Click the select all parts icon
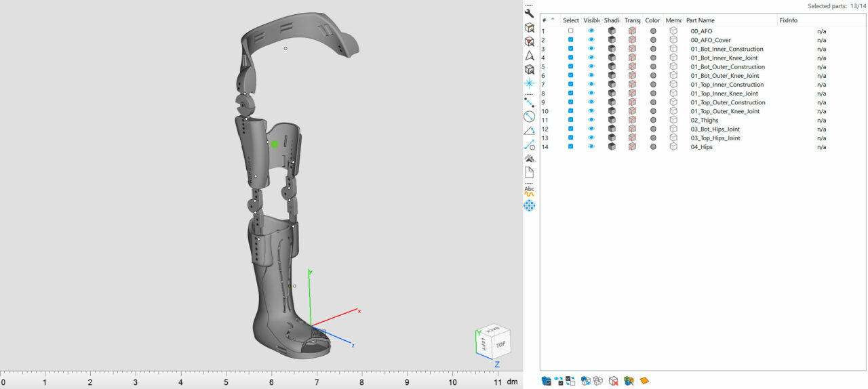This screenshot has width=868, height=389. pyautogui.click(x=546, y=381)
